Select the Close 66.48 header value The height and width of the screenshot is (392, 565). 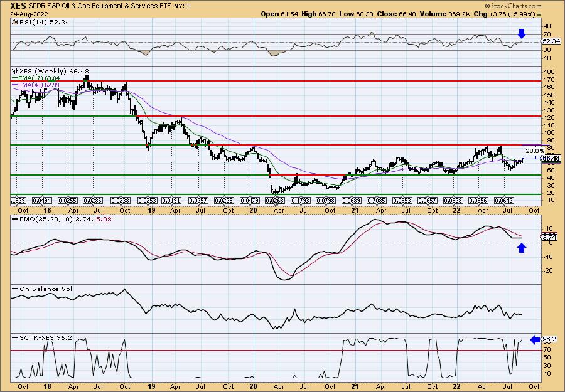point(396,14)
